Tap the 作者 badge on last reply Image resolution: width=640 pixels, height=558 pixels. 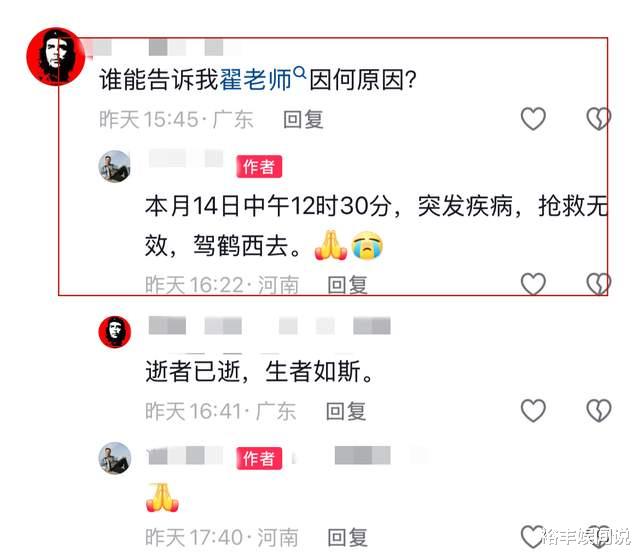259,458
